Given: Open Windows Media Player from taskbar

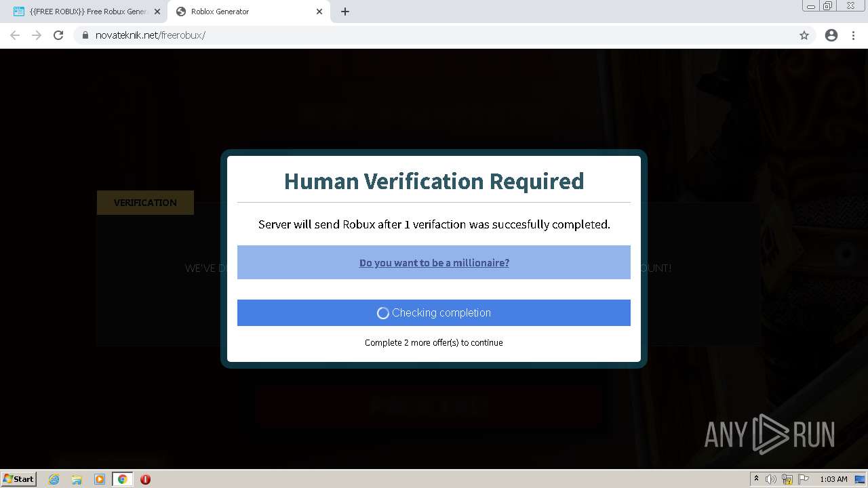Looking at the screenshot, I should (100, 479).
